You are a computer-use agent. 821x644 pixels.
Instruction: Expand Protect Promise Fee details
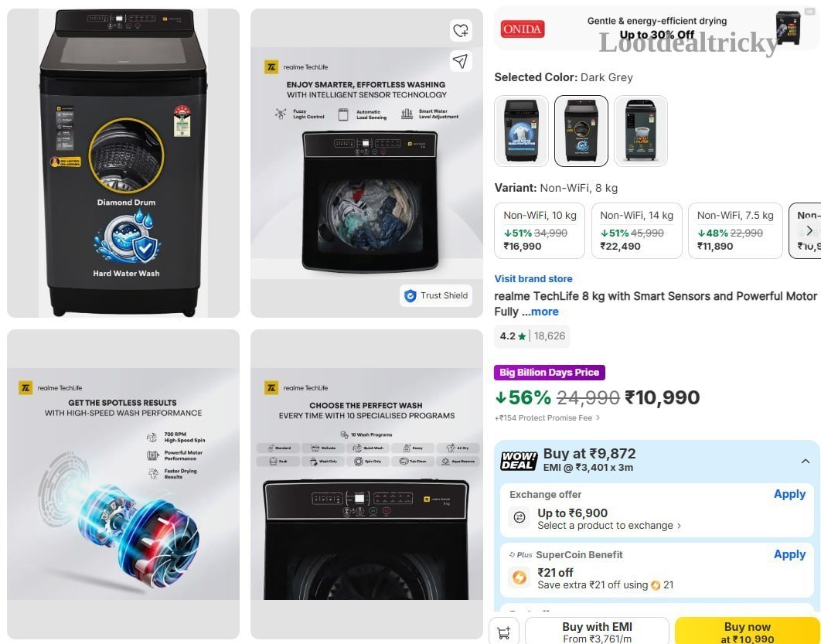click(x=547, y=417)
